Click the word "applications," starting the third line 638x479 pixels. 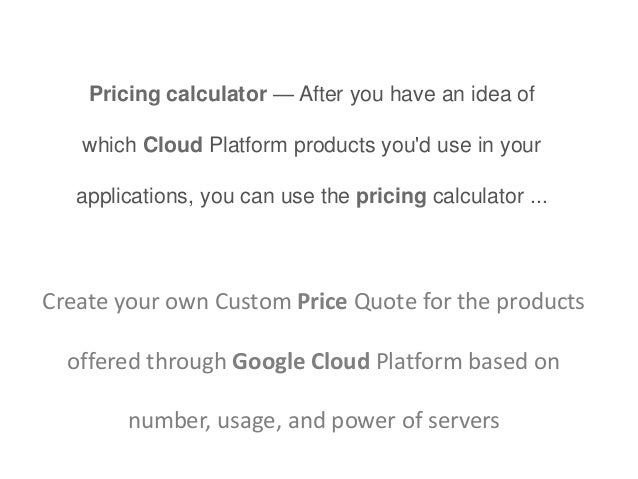pyautogui.click(x=135, y=195)
